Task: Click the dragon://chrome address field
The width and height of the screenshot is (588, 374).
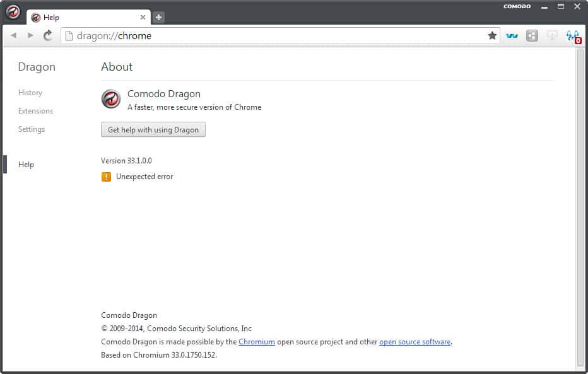Action: [x=281, y=35]
